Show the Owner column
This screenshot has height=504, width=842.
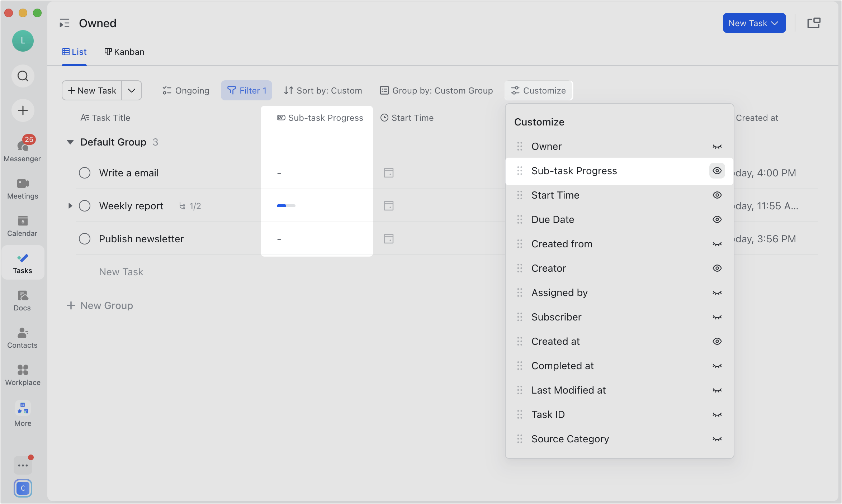coord(717,146)
